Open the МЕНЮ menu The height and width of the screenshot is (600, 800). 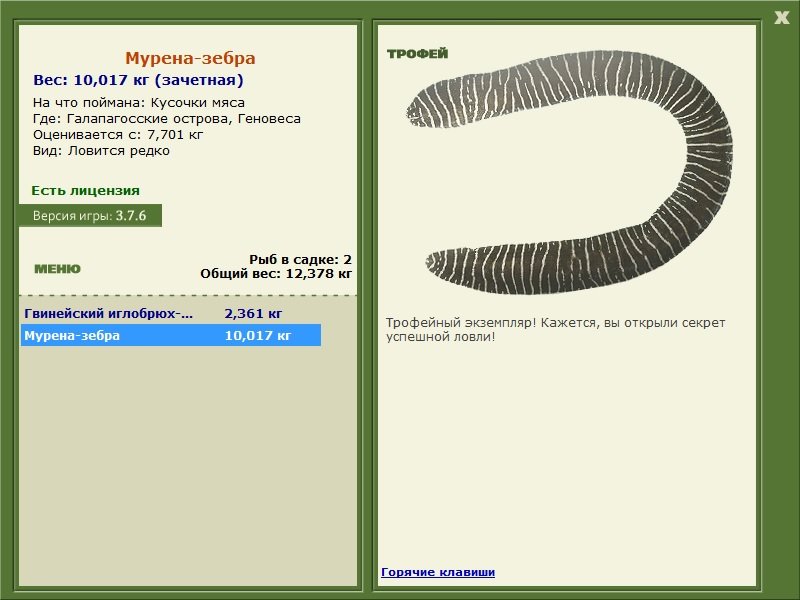click(57, 269)
